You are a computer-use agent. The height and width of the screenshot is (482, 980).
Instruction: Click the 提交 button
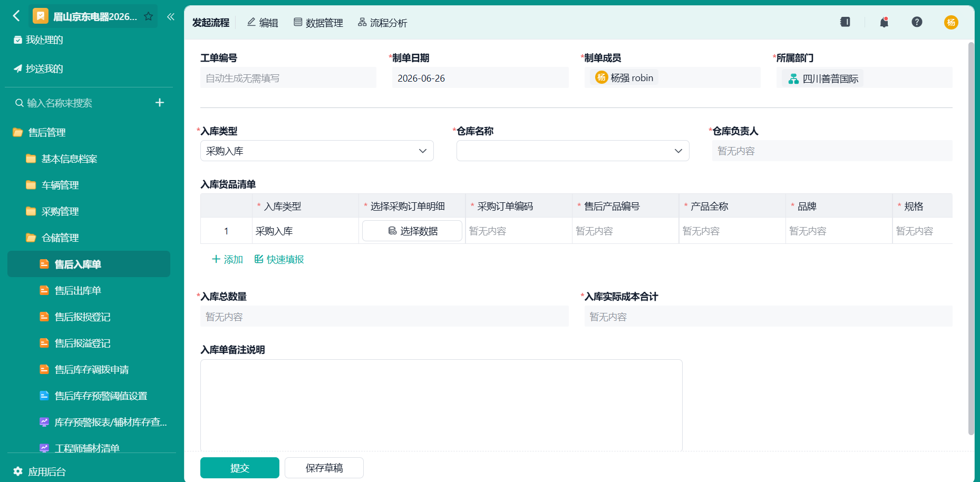[240, 468]
